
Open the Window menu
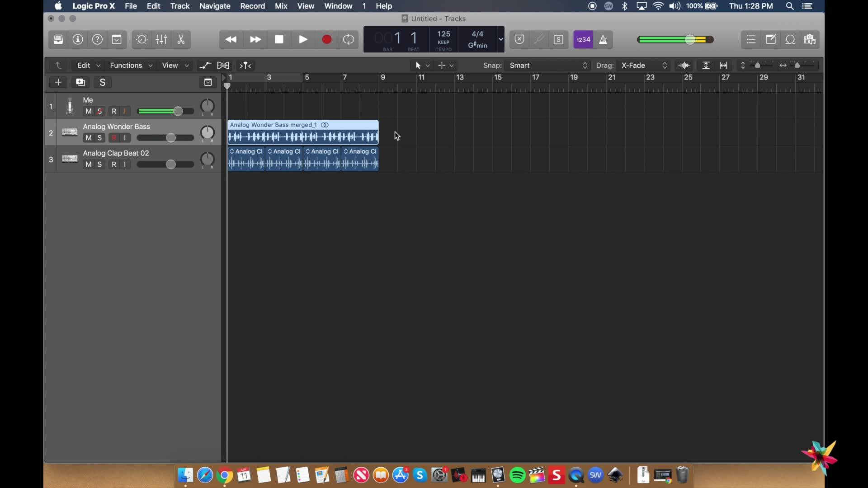point(338,6)
